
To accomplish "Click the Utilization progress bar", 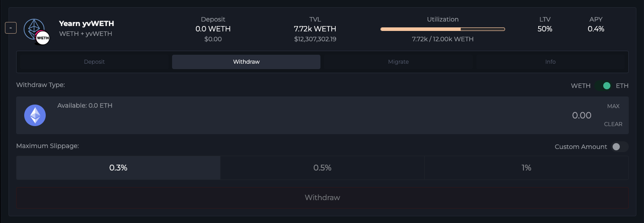I will click(442, 29).
